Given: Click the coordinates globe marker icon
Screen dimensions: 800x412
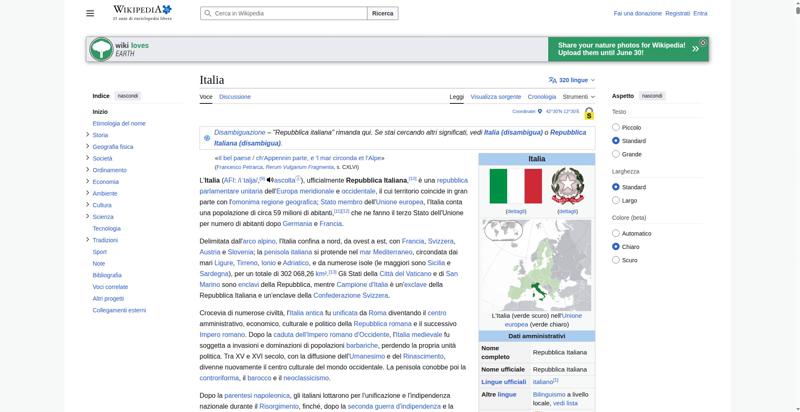Looking at the screenshot, I should click(x=540, y=111).
